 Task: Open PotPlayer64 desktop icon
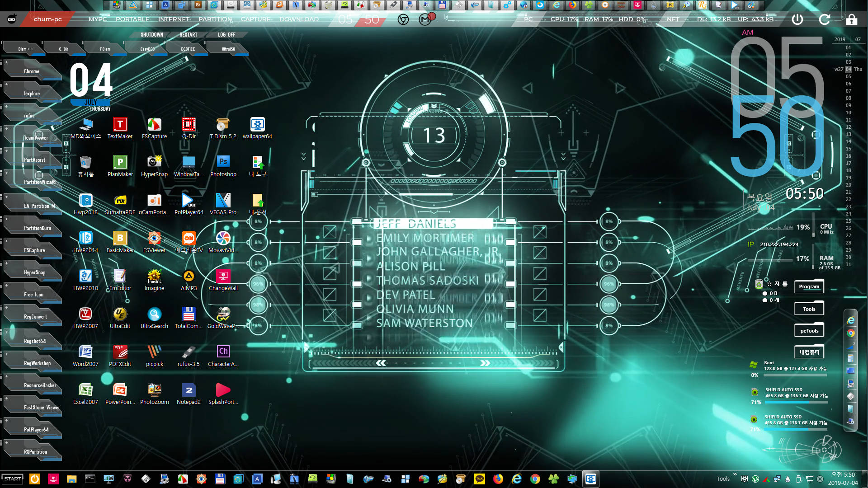tap(189, 204)
